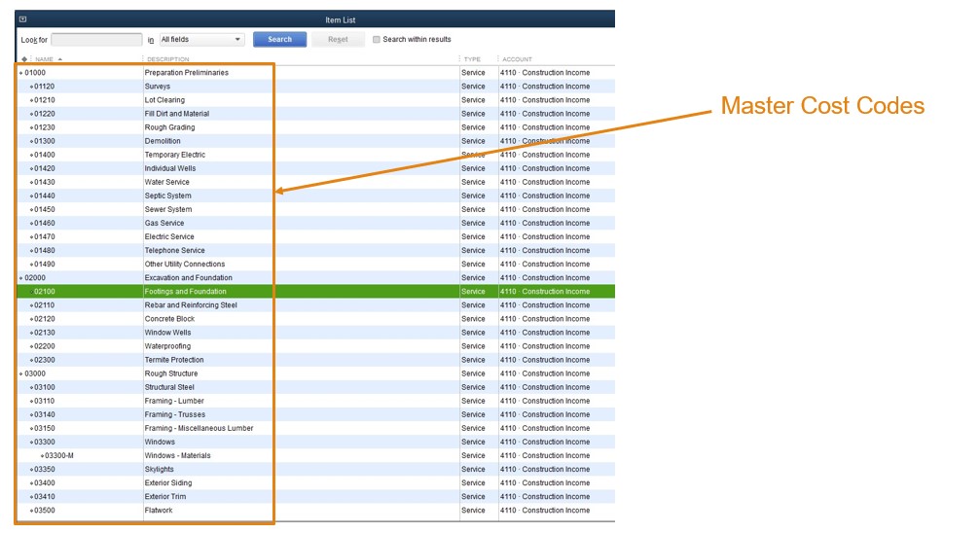
Task: Collapse the 02000 parent item diamond
Action: pyautogui.click(x=21, y=278)
